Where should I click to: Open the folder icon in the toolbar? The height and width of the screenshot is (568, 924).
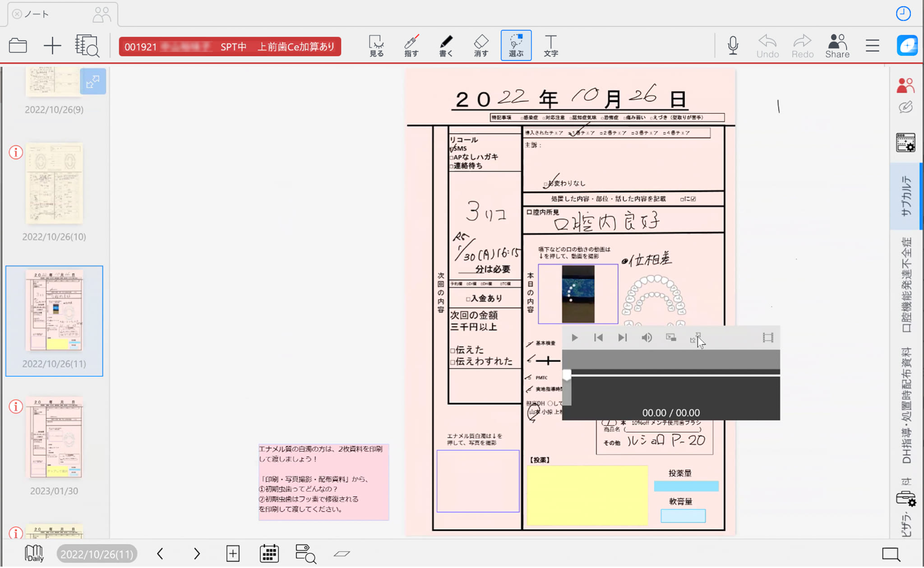click(18, 46)
